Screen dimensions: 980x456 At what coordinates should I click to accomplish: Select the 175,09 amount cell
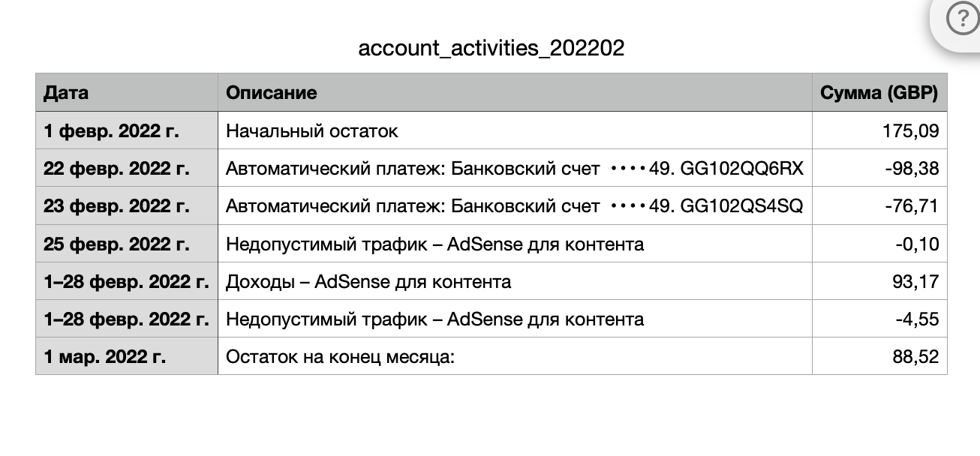click(x=879, y=130)
